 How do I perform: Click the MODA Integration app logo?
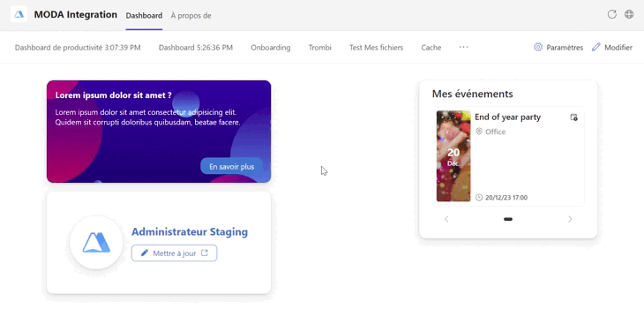pyautogui.click(x=19, y=14)
